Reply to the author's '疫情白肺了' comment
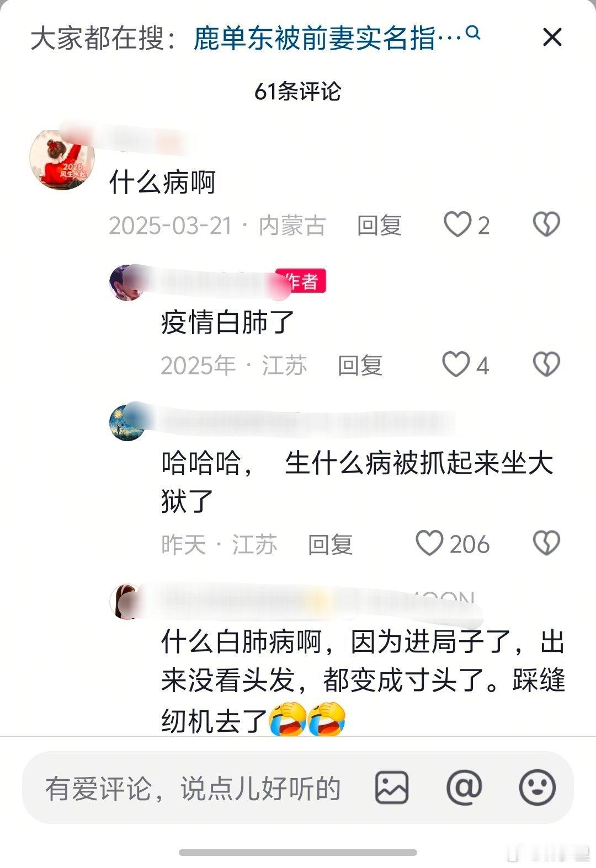 point(360,366)
